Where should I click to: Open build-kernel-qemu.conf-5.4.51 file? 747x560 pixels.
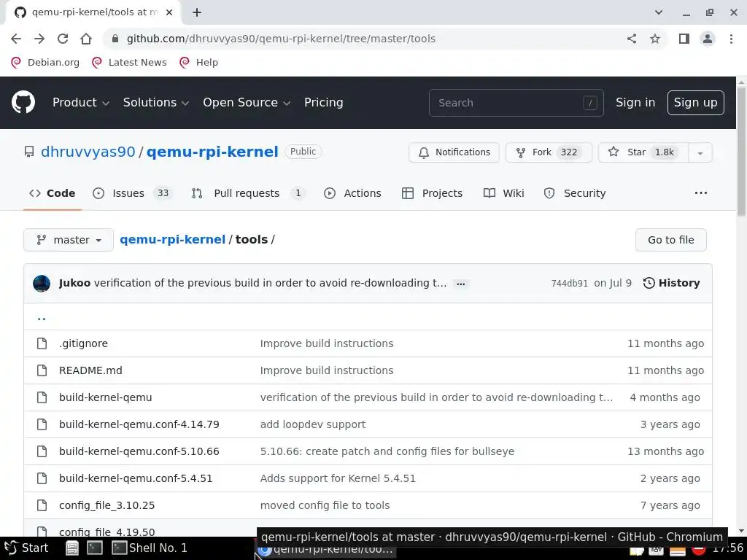tap(136, 478)
